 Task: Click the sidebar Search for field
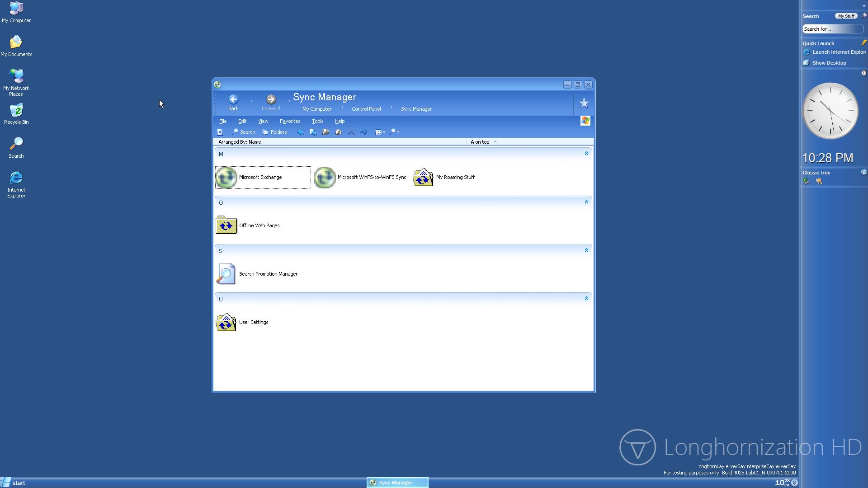pos(832,29)
